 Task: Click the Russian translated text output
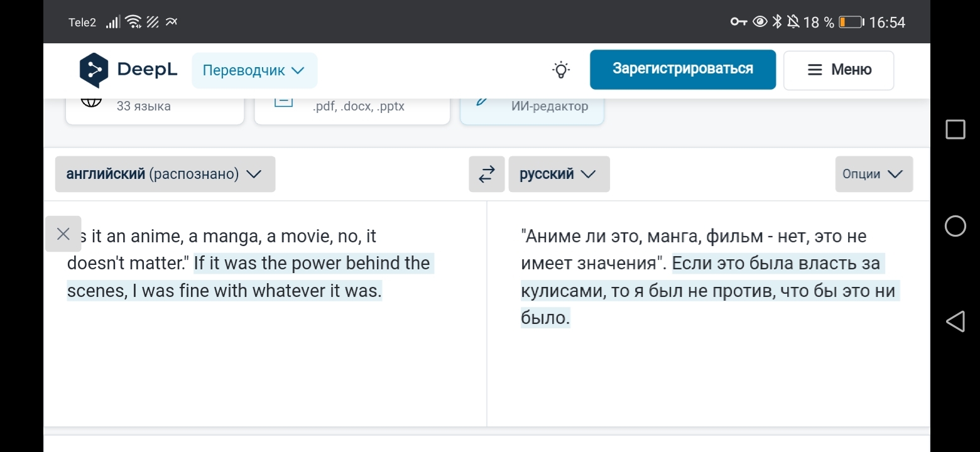(707, 277)
